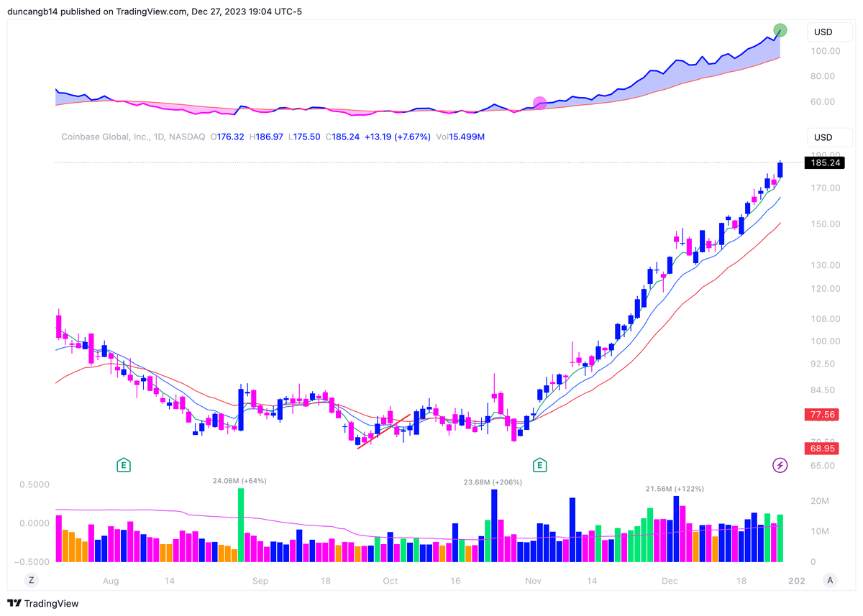Screen dimensions: 863x616
Task: Click the left earnings E marker
Action: 124,465
